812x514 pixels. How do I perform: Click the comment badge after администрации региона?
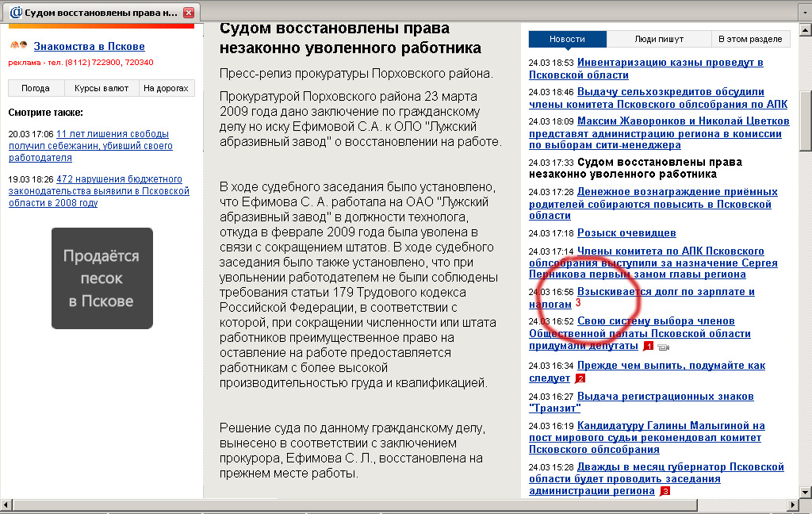(x=665, y=491)
